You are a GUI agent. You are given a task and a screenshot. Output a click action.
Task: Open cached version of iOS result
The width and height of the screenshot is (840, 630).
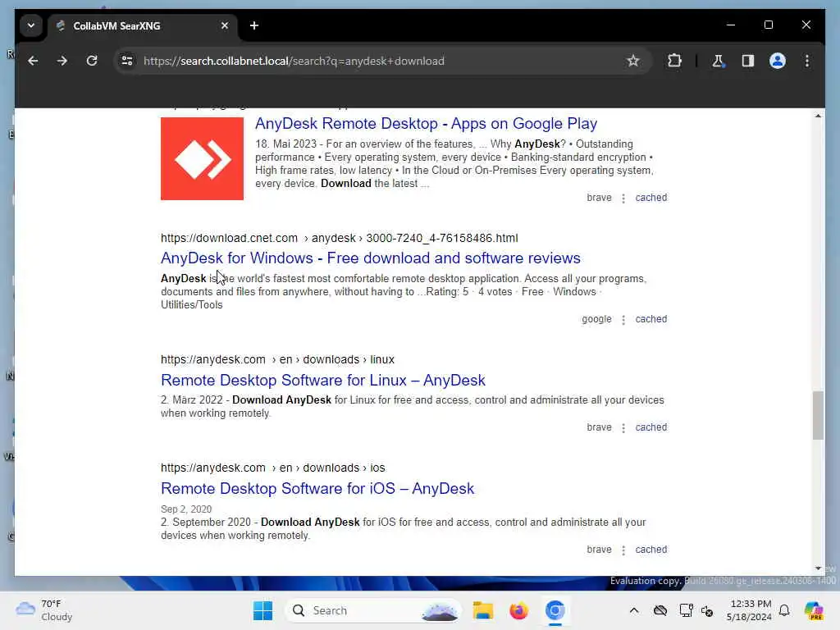pyautogui.click(x=651, y=550)
